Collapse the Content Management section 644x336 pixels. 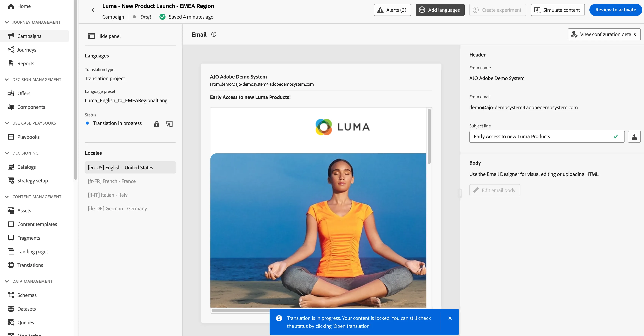point(7,197)
